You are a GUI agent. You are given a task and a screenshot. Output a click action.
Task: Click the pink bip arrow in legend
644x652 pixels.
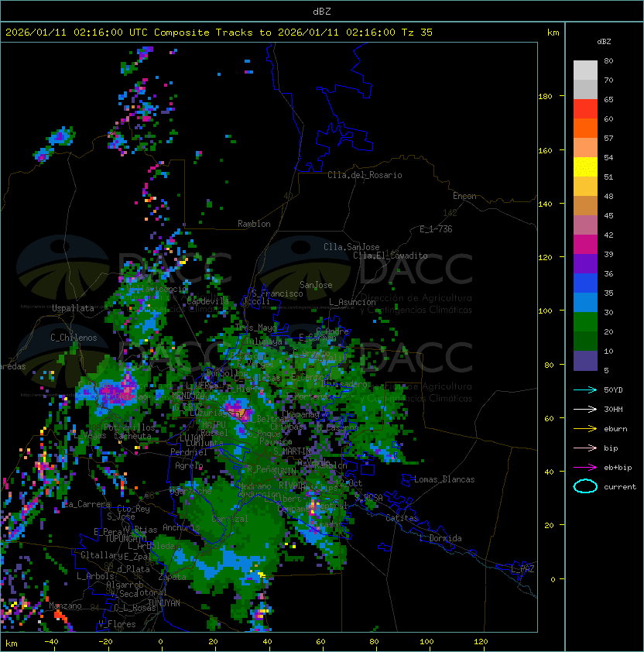585,448
